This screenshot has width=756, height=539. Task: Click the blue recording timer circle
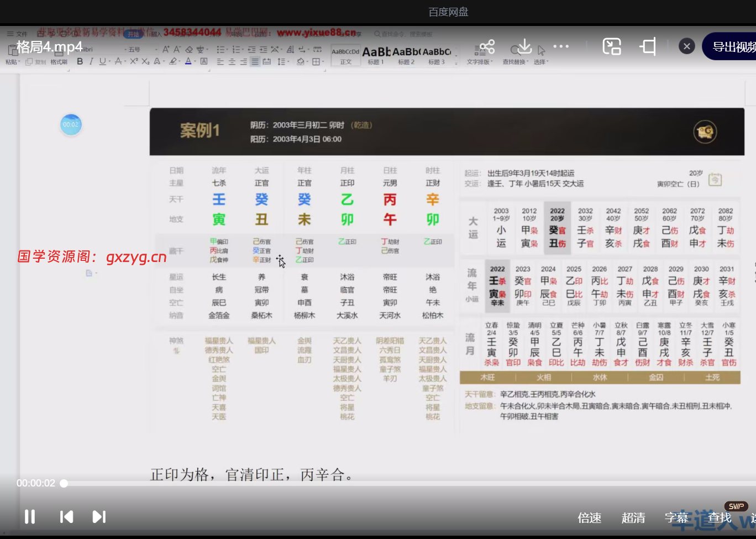pos(71,124)
